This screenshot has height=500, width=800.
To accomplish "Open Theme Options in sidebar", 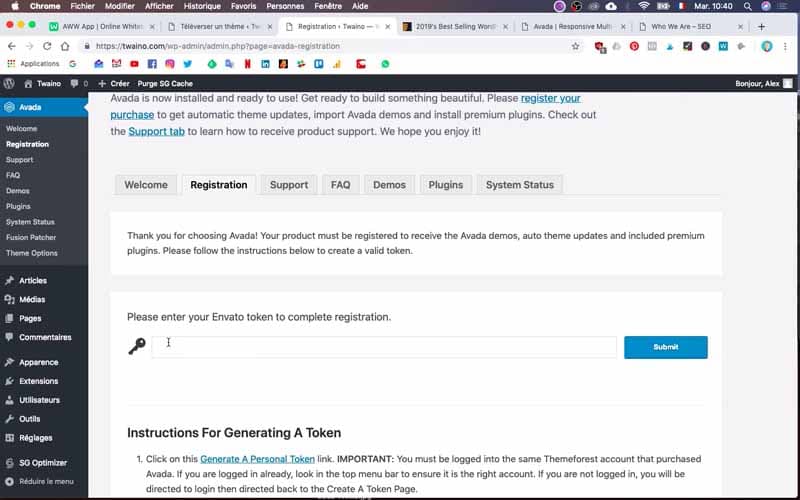I will pyautogui.click(x=32, y=253).
